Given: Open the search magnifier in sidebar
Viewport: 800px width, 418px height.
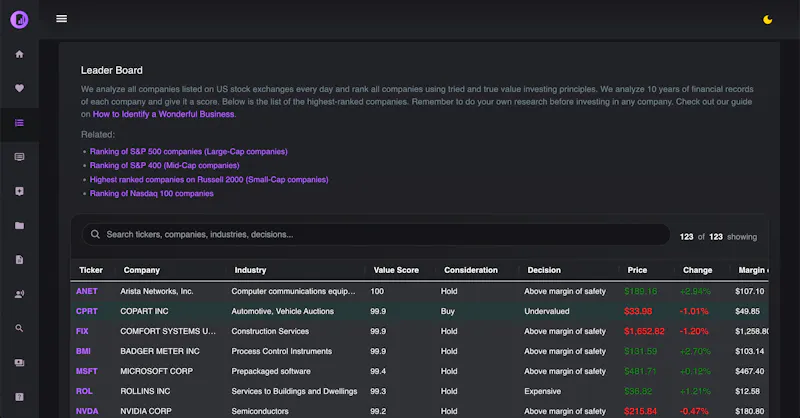Looking at the screenshot, I should [x=19, y=328].
